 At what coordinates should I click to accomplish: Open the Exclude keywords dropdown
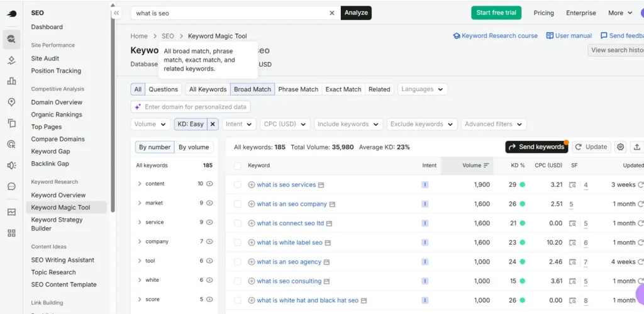point(422,124)
